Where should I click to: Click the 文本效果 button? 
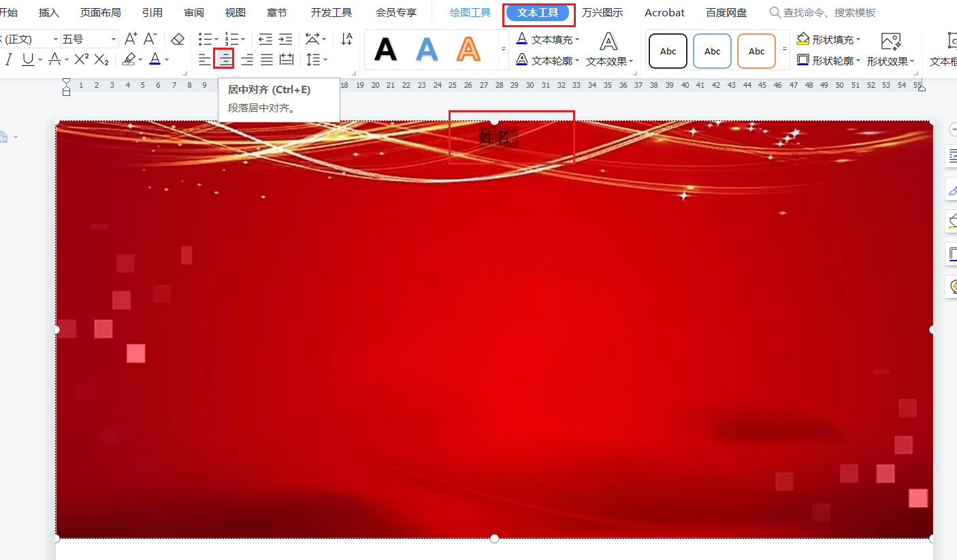coord(609,50)
